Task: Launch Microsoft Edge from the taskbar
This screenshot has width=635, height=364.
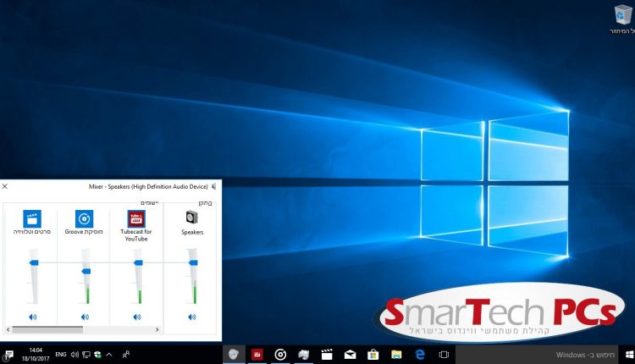Action: (x=420, y=355)
